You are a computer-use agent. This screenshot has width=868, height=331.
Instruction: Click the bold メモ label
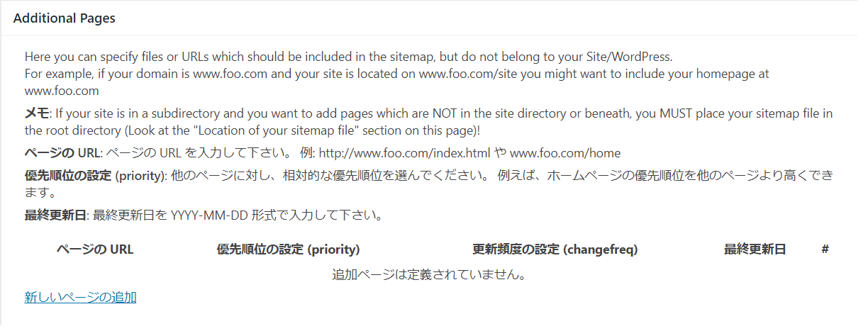coord(36,113)
